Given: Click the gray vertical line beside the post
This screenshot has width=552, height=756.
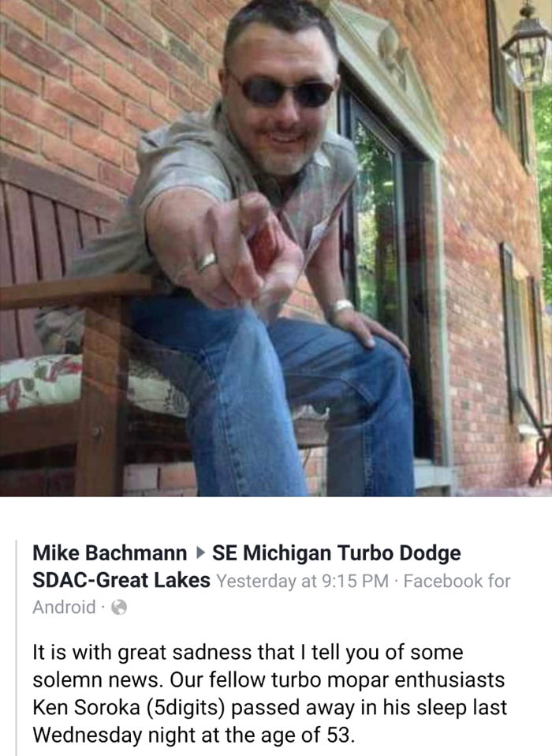Looking at the screenshot, I should tap(17, 648).
